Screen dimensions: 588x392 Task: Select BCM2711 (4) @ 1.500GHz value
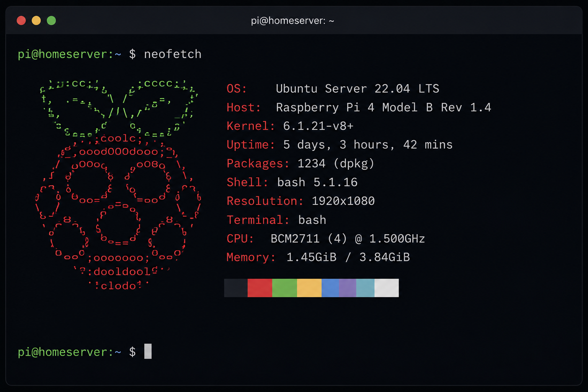[348, 238]
